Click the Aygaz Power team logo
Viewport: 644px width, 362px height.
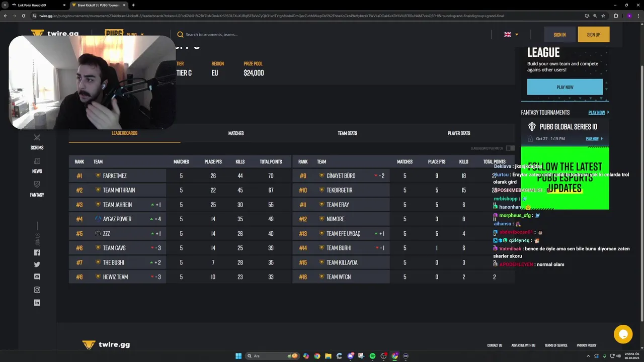click(98, 219)
